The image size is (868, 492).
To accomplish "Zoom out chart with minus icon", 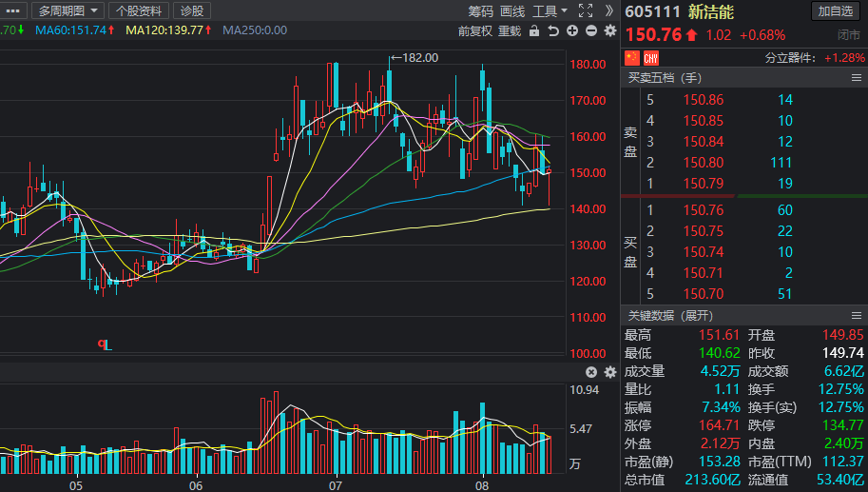I will tap(591, 31).
